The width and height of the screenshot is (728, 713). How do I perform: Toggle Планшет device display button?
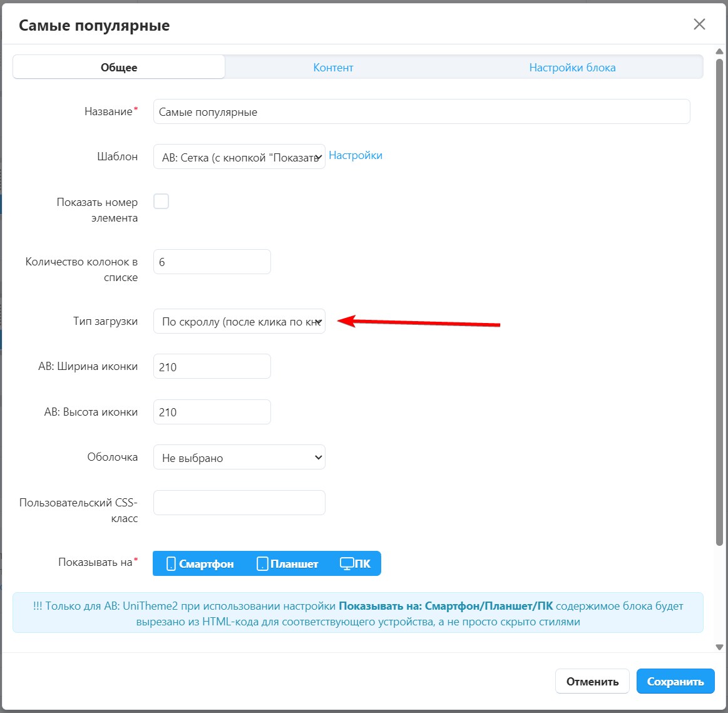click(x=288, y=564)
